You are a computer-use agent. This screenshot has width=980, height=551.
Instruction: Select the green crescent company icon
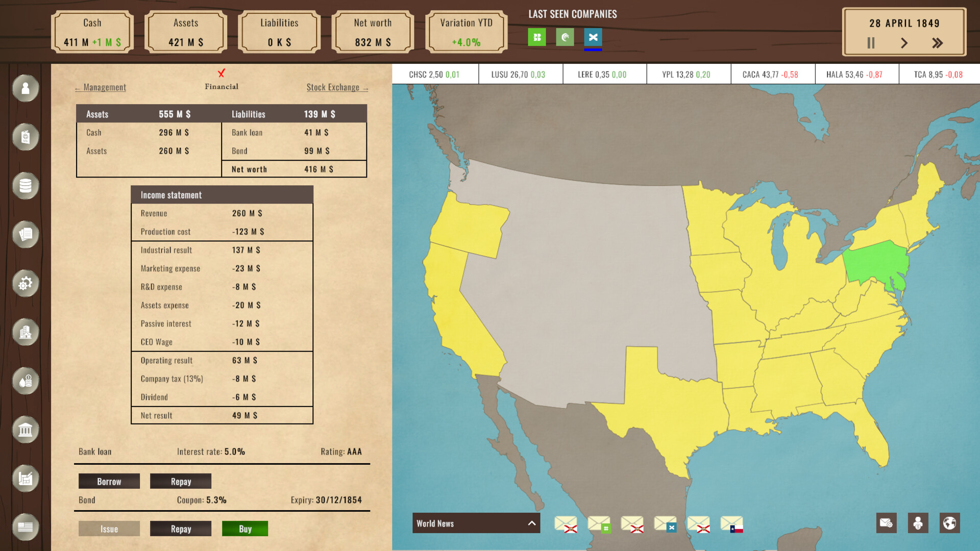tap(565, 37)
